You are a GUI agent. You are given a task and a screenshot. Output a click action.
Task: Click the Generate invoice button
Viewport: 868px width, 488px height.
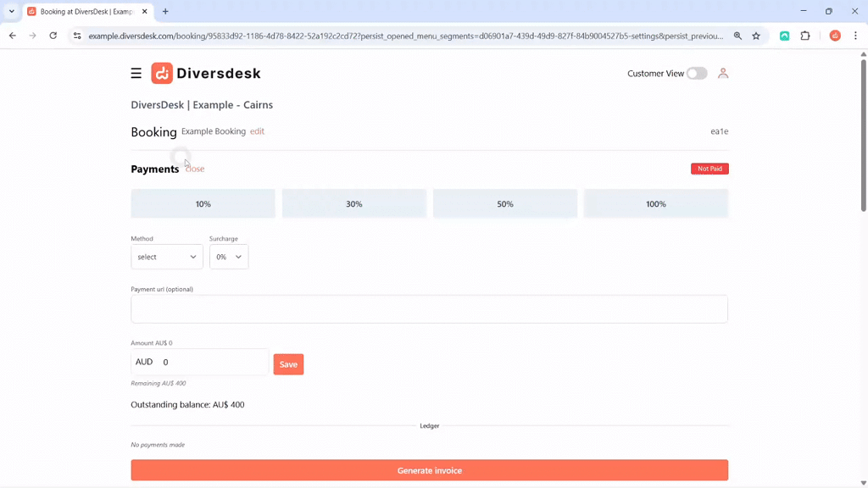(x=430, y=470)
